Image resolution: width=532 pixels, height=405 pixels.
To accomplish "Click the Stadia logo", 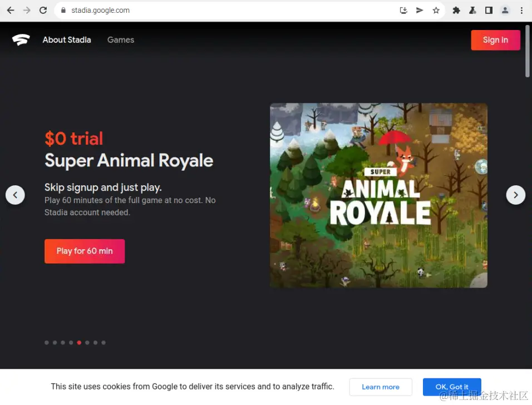I will tap(21, 39).
